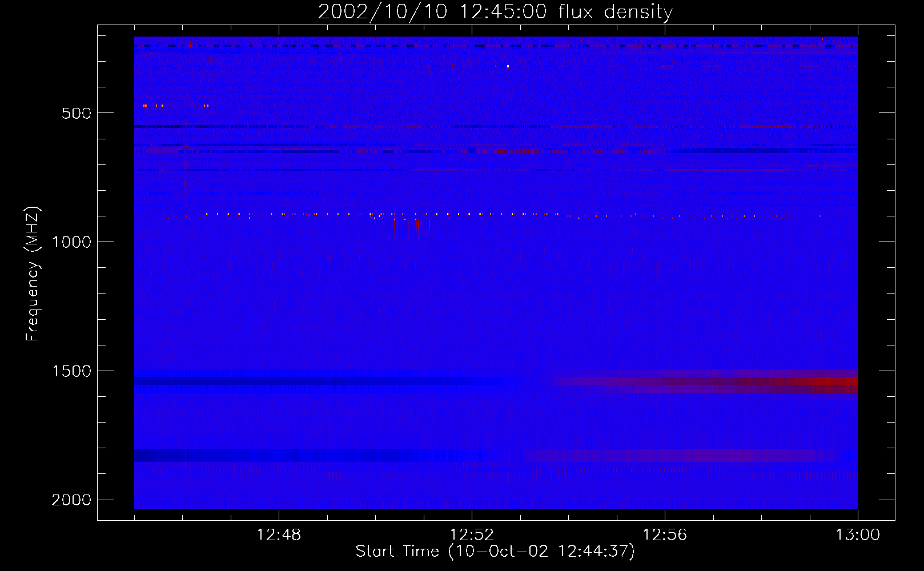Click the plot title "2002/10/10 12:45:00 flux density"
This screenshot has width=924, height=571.
495,11
